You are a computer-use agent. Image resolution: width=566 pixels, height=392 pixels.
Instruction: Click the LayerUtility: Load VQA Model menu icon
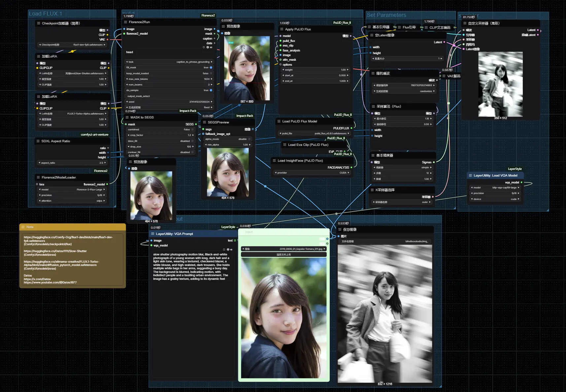point(470,176)
